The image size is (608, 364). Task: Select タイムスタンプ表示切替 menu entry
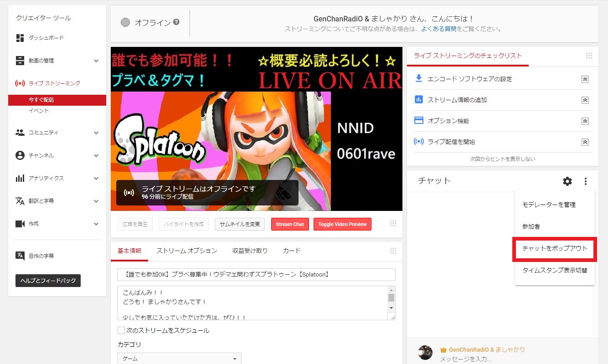(555, 271)
